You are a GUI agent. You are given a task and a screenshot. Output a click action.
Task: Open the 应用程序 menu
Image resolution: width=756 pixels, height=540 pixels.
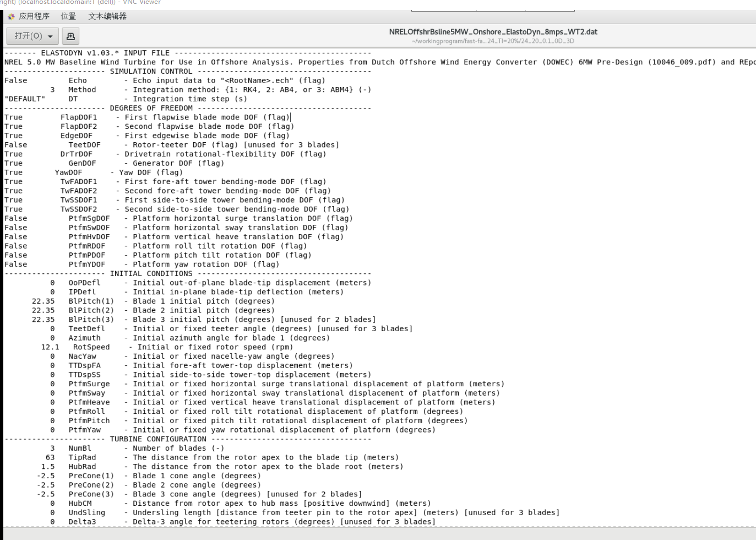(34, 17)
